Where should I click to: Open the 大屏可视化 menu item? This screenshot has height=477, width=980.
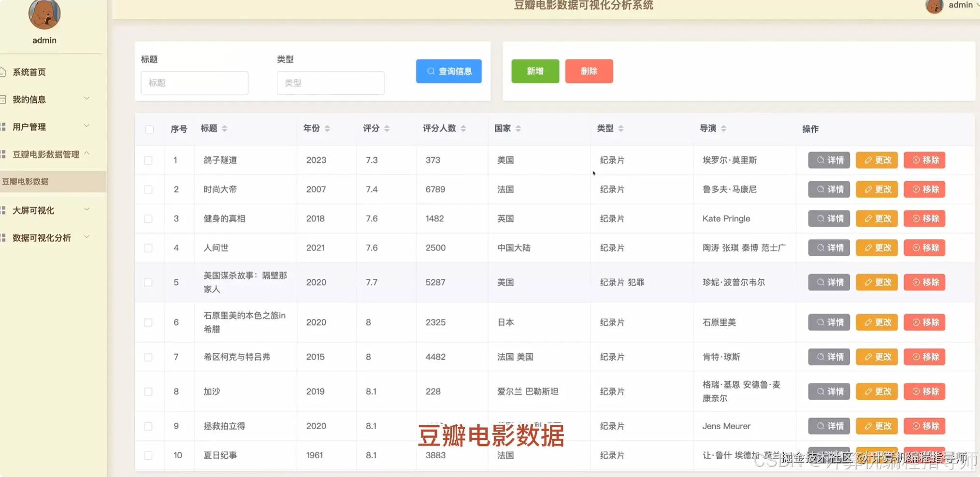33,211
